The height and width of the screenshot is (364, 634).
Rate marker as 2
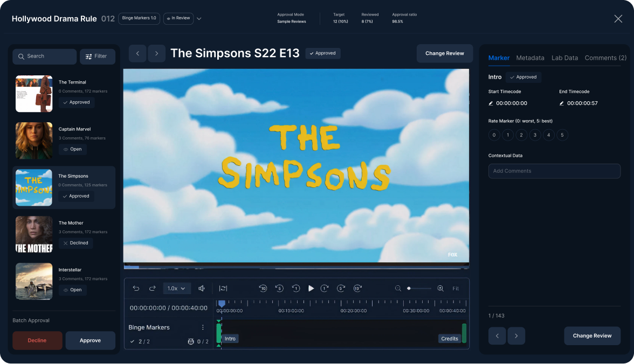[x=521, y=135]
